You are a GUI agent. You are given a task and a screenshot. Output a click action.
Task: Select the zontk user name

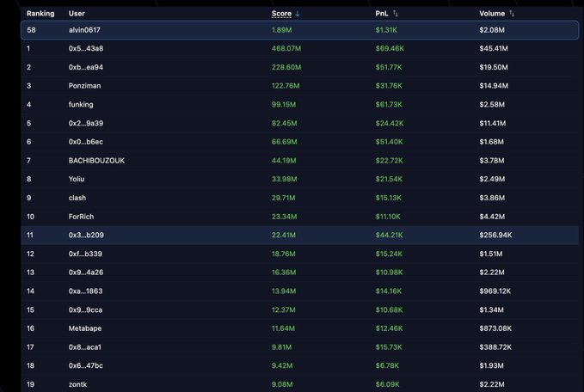[x=77, y=384]
